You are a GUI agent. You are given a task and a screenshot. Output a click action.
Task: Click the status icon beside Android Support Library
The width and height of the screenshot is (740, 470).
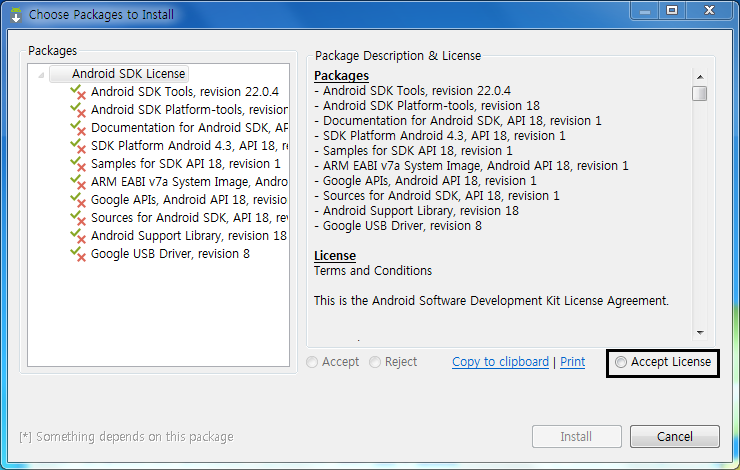coord(78,235)
